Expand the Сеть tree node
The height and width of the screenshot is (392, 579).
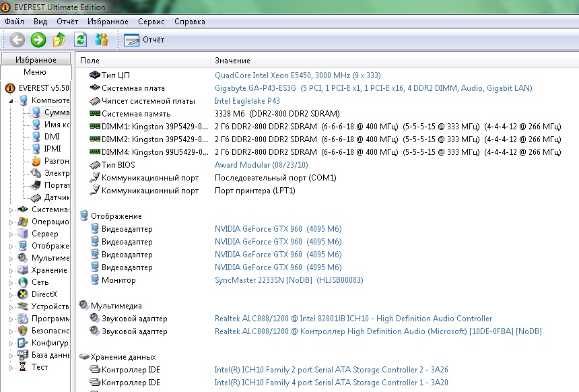tap(11, 283)
